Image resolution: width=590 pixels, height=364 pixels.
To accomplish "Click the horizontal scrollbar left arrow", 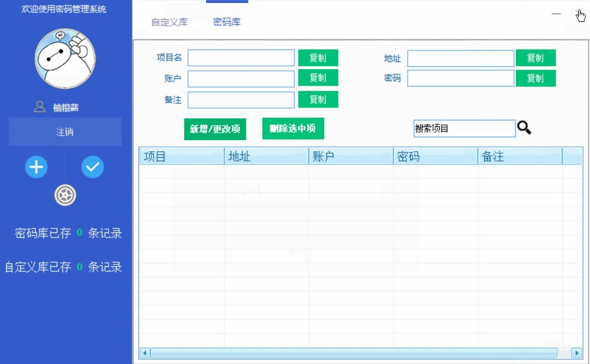I will coord(145,353).
